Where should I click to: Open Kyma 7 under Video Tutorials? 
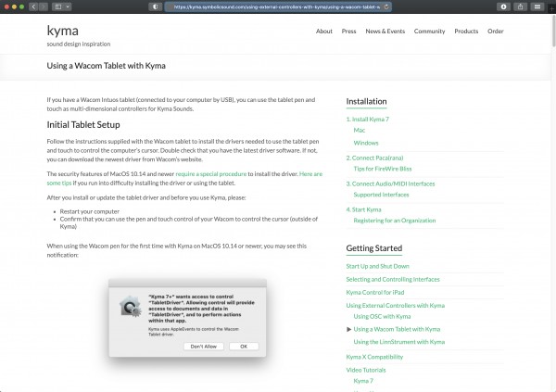[x=363, y=381]
